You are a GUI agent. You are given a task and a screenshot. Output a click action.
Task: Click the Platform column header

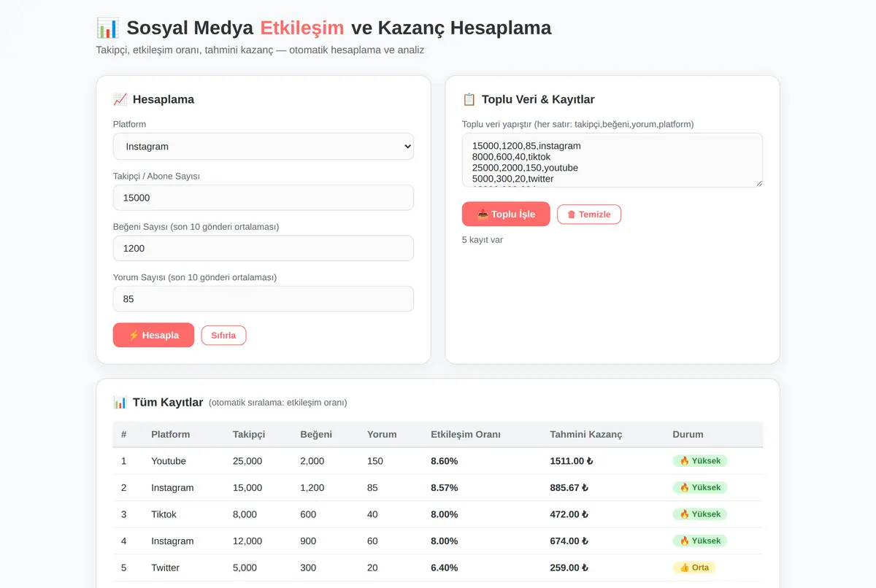coord(170,434)
